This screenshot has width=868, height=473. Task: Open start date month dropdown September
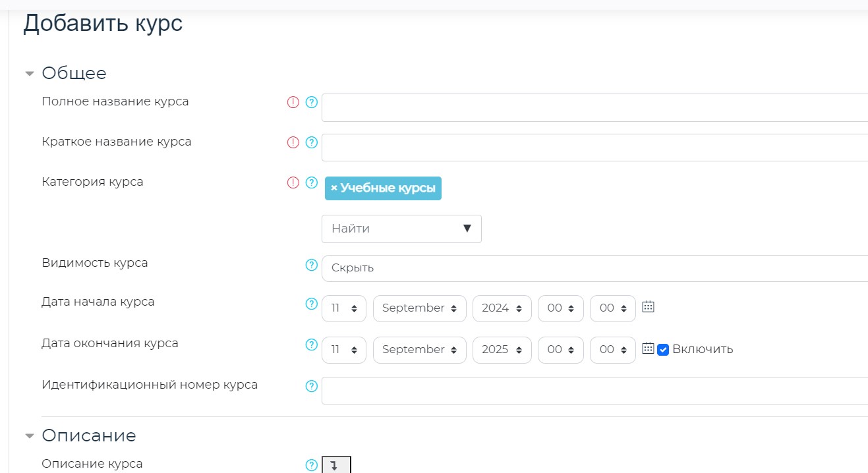tap(419, 308)
